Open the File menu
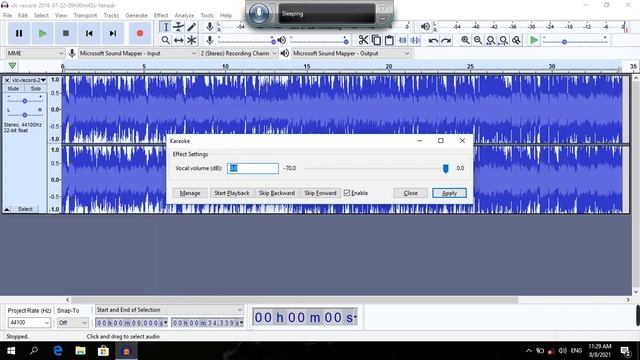This screenshot has height=360, width=640. coord(7,15)
